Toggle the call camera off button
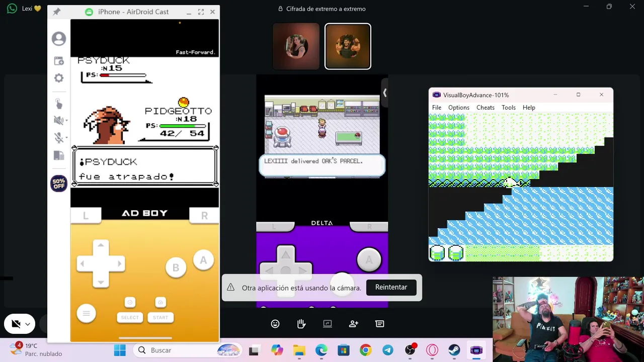The width and height of the screenshot is (644, 362). (16, 324)
